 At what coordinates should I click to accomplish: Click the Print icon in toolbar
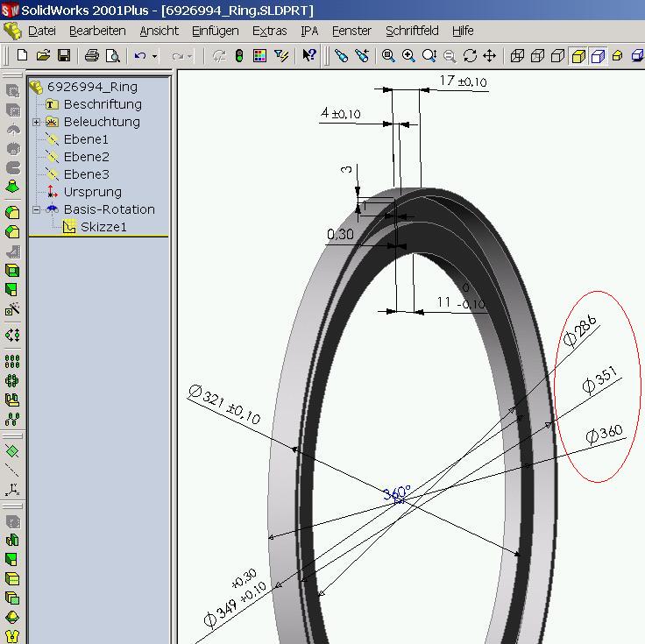coord(92,55)
